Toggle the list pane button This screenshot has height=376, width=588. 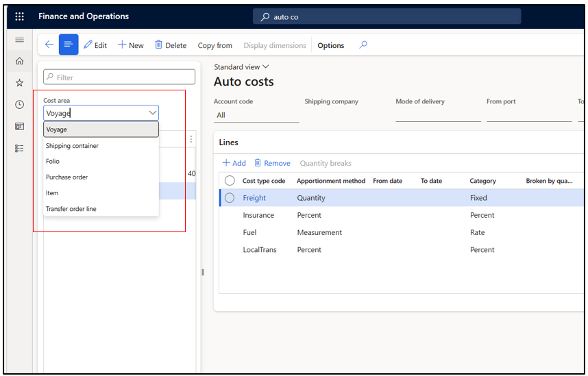(69, 45)
